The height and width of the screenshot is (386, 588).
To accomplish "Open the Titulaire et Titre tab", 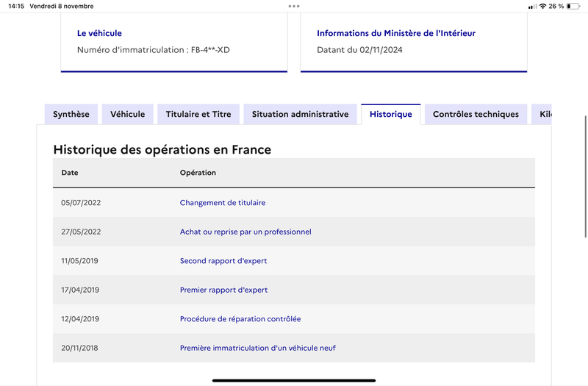I will [x=198, y=114].
